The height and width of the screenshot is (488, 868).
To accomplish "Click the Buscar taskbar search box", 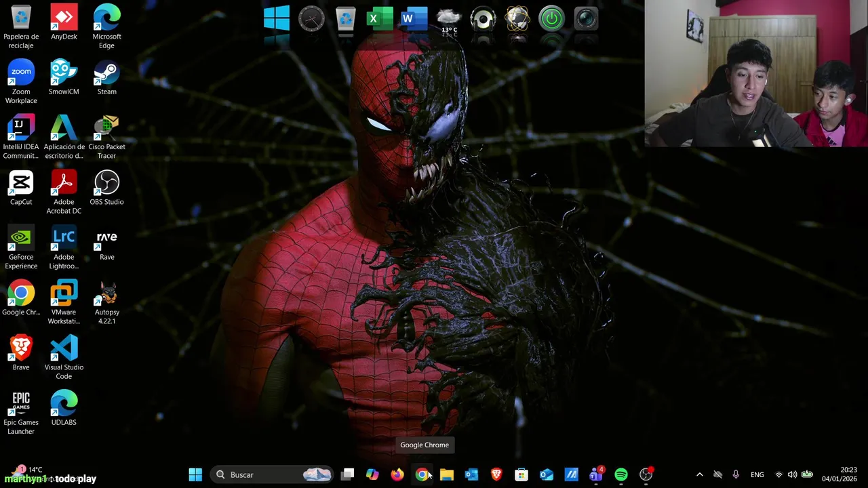I will pos(272,474).
